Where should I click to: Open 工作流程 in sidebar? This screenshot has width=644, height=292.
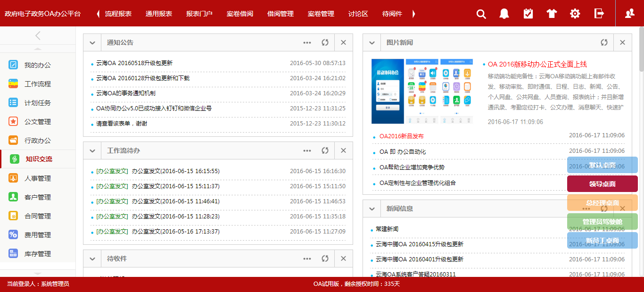(38, 84)
